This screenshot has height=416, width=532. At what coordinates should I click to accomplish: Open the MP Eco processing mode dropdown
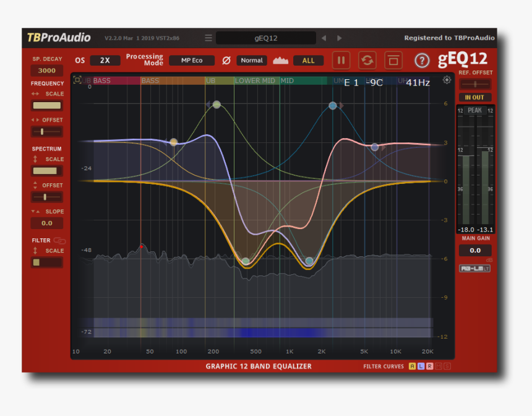[x=192, y=61]
